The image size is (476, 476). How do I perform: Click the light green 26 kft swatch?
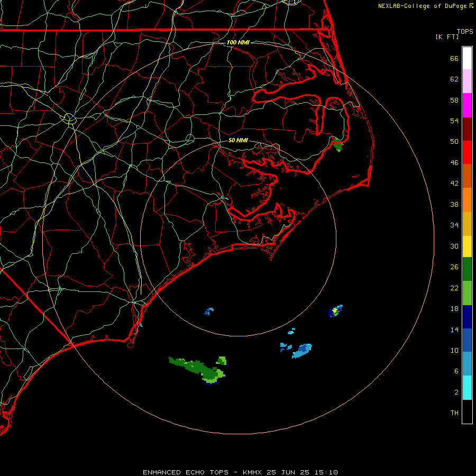[x=467, y=293]
